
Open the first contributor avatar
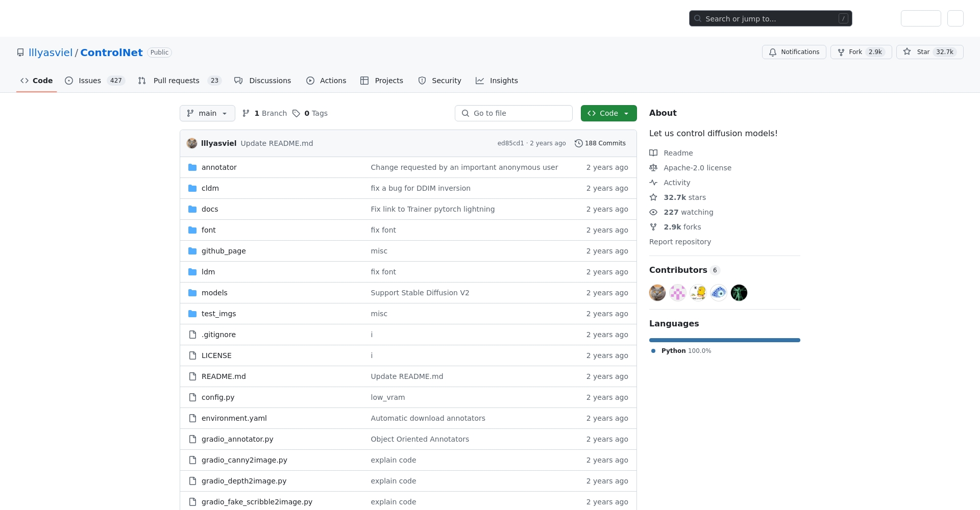coord(657,293)
